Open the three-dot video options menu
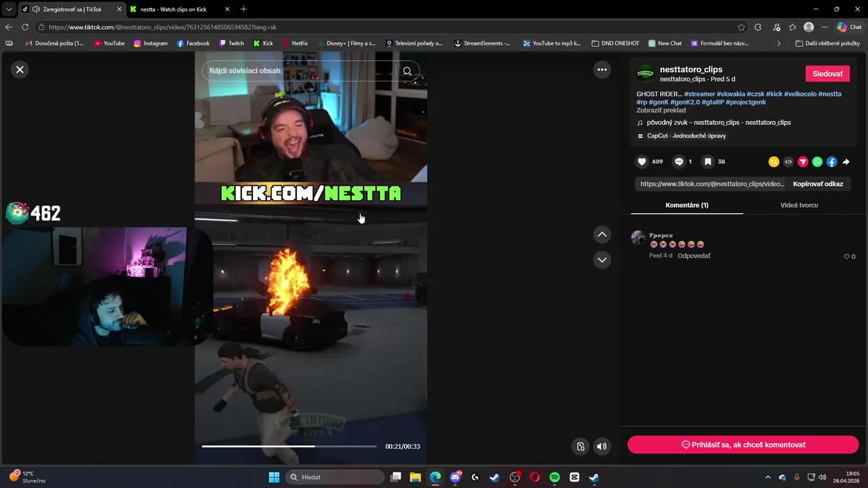The height and width of the screenshot is (488, 868). coord(601,69)
